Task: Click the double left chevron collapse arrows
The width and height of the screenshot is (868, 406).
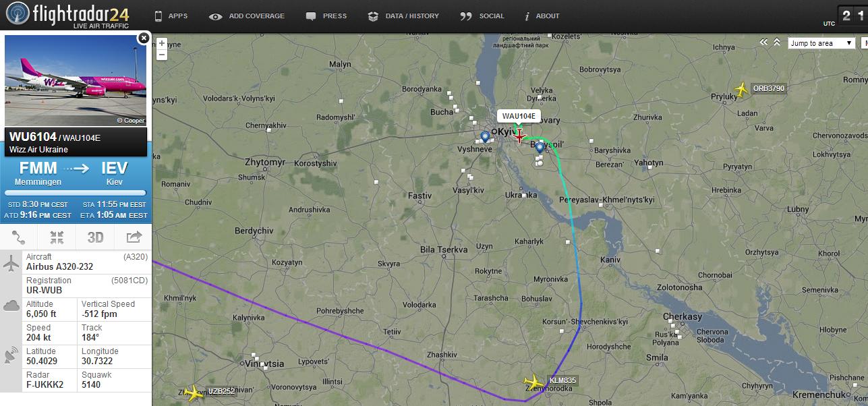Action: tap(764, 42)
